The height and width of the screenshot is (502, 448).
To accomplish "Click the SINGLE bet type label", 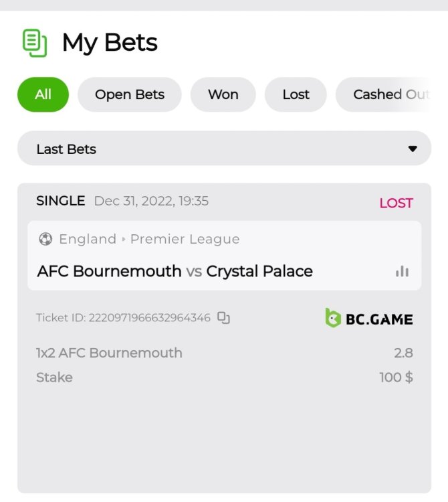I will [60, 201].
